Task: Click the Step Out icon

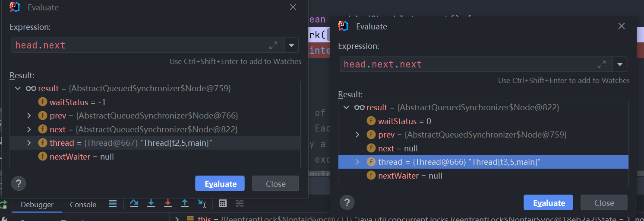Action: click(x=185, y=203)
